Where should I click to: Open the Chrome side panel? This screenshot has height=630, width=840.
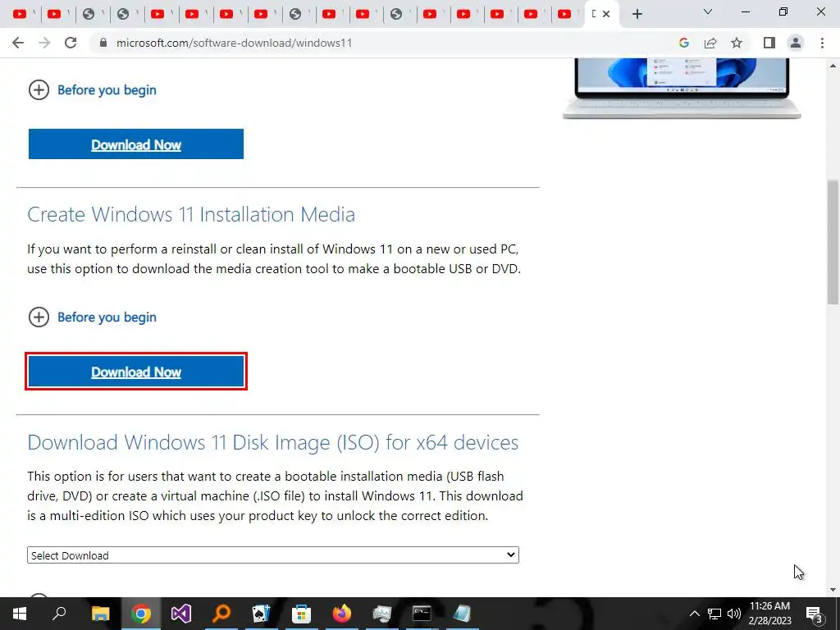point(769,43)
